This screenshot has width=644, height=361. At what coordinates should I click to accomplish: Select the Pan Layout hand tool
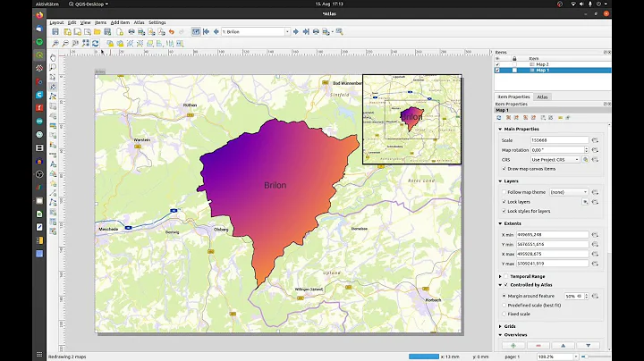[53, 58]
